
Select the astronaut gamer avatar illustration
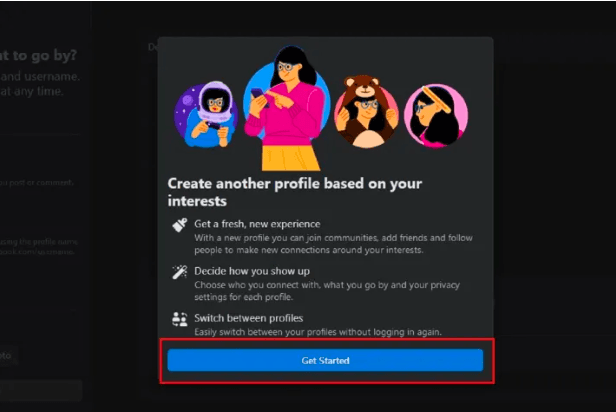coord(206,114)
